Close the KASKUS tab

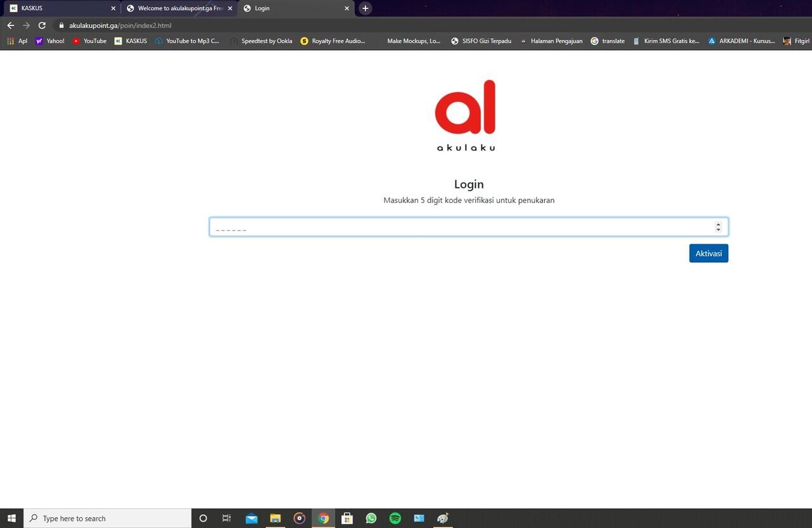coord(114,8)
